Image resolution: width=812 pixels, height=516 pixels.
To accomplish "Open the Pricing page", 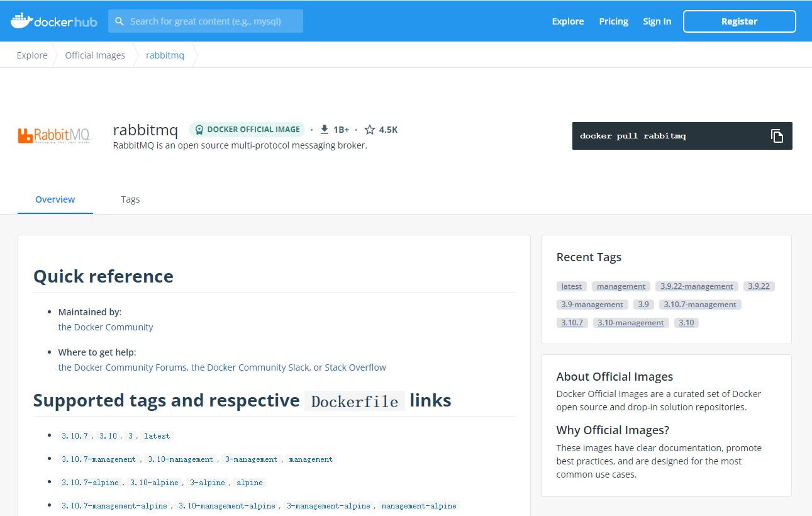I will pyautogui.click(x=613, y=21).
